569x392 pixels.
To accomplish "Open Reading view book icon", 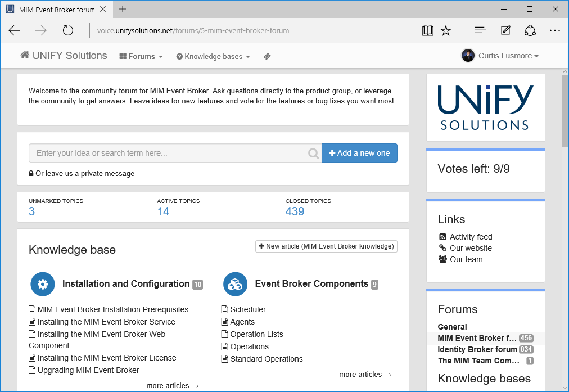I will click(x=427, y=30).
